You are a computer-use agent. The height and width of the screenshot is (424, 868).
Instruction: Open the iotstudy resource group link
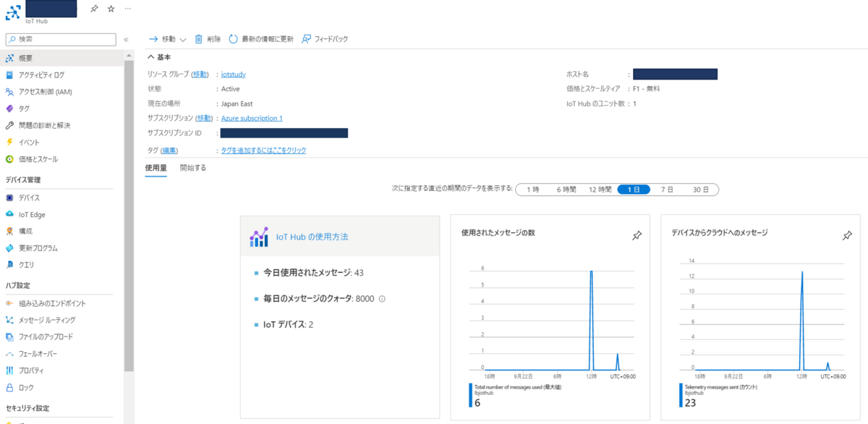point(234,75)
